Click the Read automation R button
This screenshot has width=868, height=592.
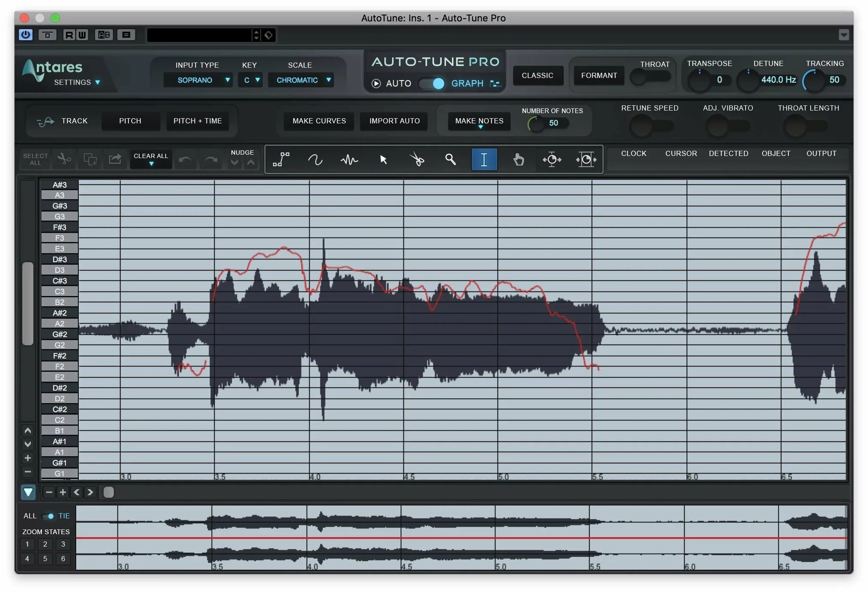click(x=68, y=35)
